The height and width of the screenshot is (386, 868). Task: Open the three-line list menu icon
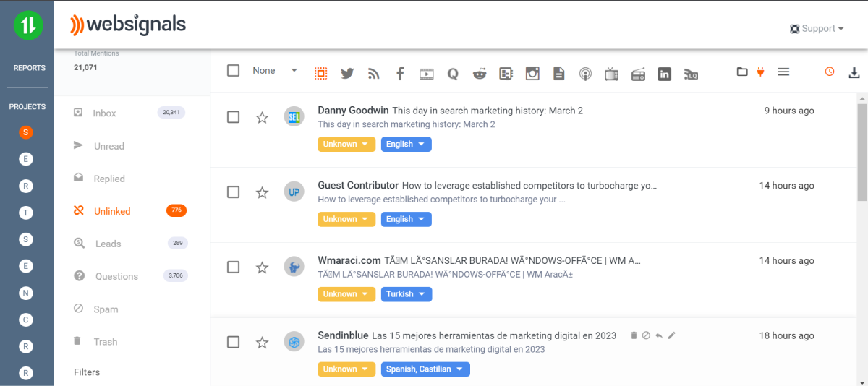tap(783, 72)
